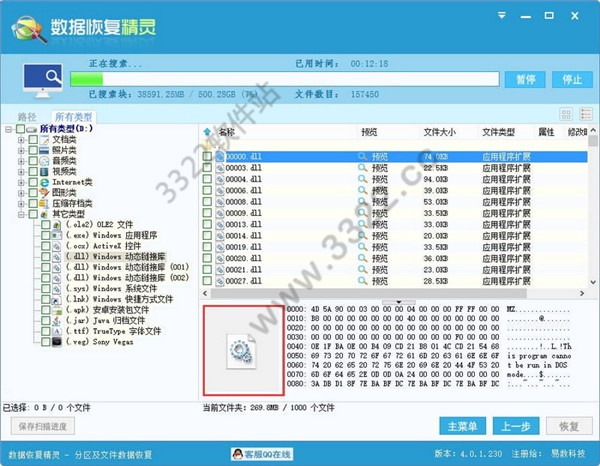Screen dimensions: 600x466
Task: Check the 文档类 checkbox
Action: point(33,140)
